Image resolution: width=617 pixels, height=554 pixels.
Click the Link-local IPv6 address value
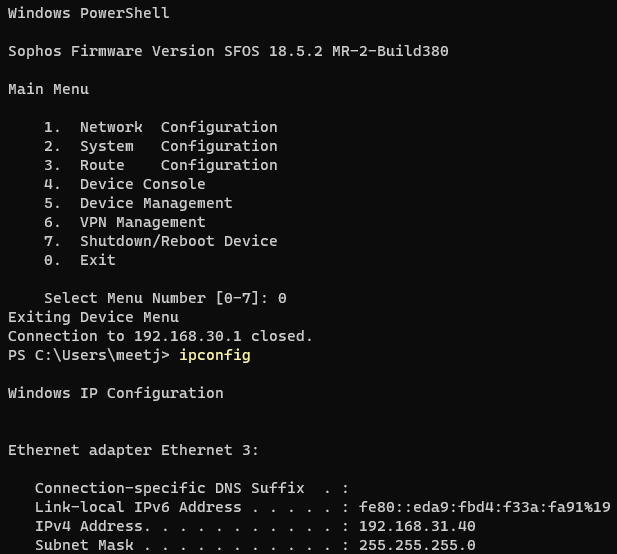(485, 507)
